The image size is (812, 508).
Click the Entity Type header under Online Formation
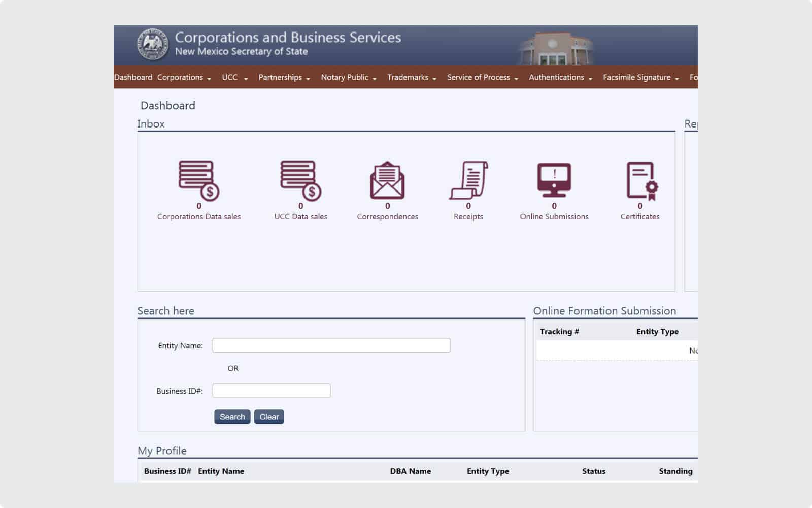coord(657,331)
